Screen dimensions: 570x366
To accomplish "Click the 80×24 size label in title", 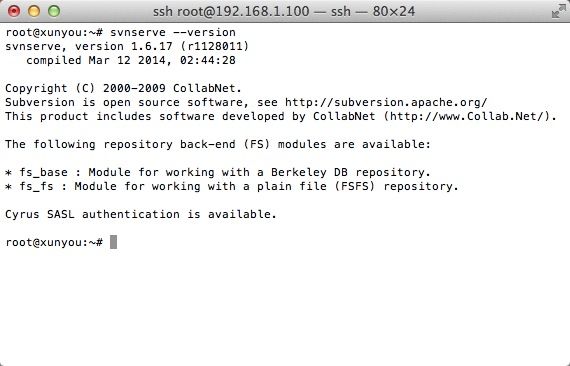I will tap(394, 11).
